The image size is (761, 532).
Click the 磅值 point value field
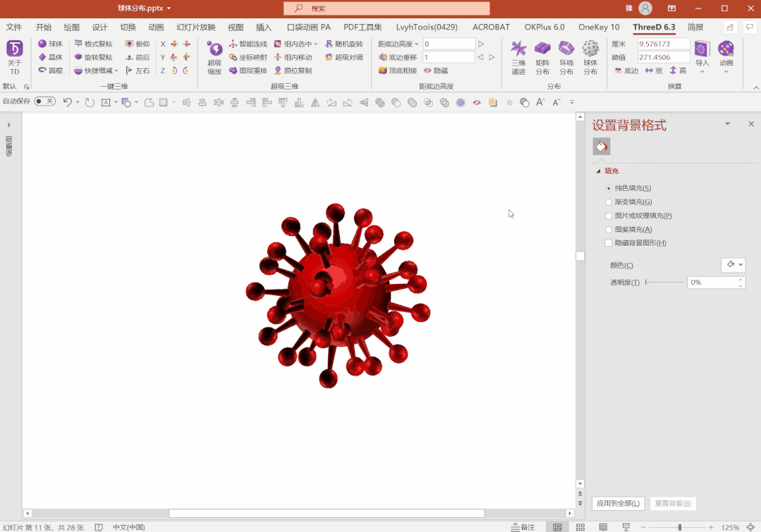click(664, 57)
